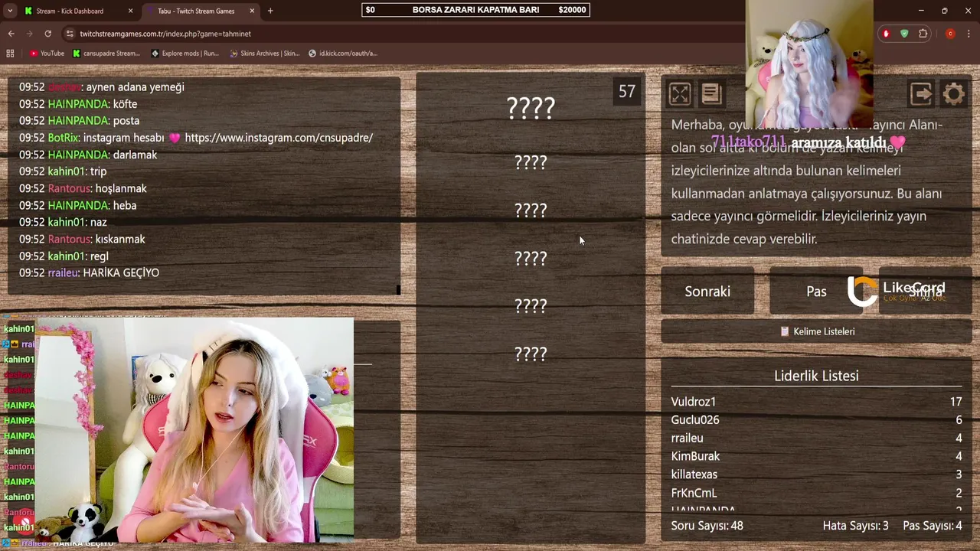Viewport: 980px width, 551px height.
Task: Open the Chrome profile avatar C
Action: [x=950, y=34]
